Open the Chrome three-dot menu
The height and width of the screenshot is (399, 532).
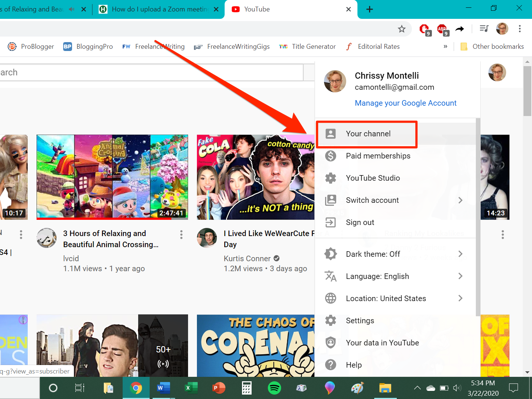pyautogui.click(x=519, y=28)
